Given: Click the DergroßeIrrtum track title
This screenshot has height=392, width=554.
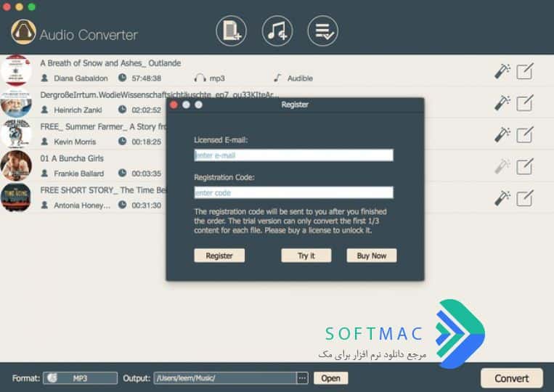Looking at the screenshot, I should 160,94.
